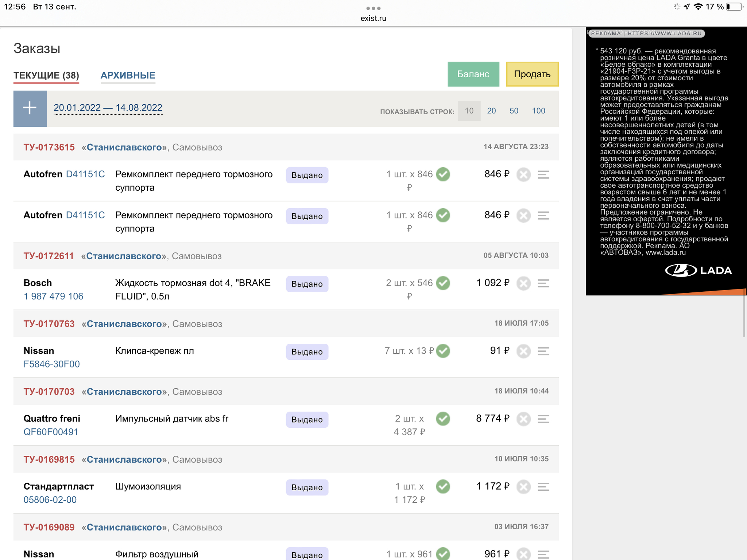Click the РЕКЛАМА lada.ru ad label
Screen dimensions: 747x560
click(x=646, y=34)
